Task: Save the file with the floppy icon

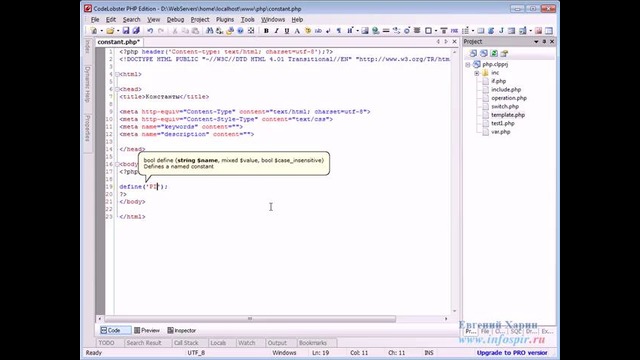Action: pos(126,31)
